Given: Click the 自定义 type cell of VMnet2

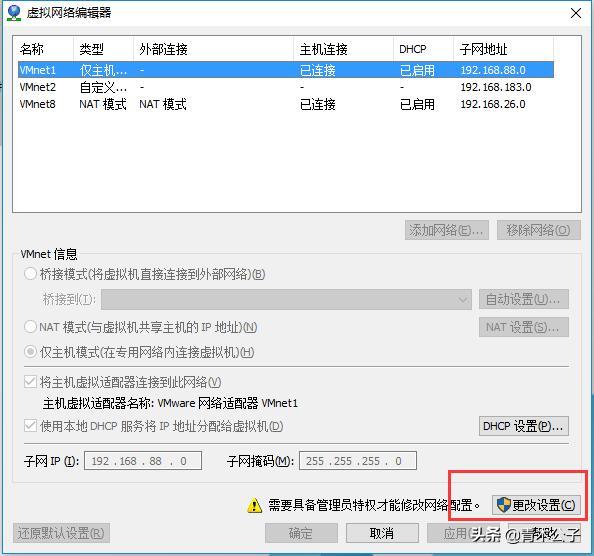Looking at the screenshot, I should [x=103, y=87].
